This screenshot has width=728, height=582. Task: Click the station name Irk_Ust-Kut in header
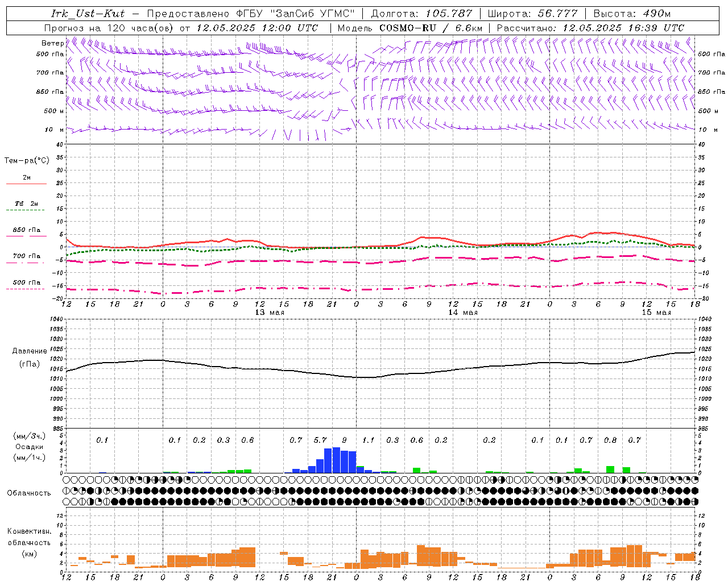(x=88, y=14)
